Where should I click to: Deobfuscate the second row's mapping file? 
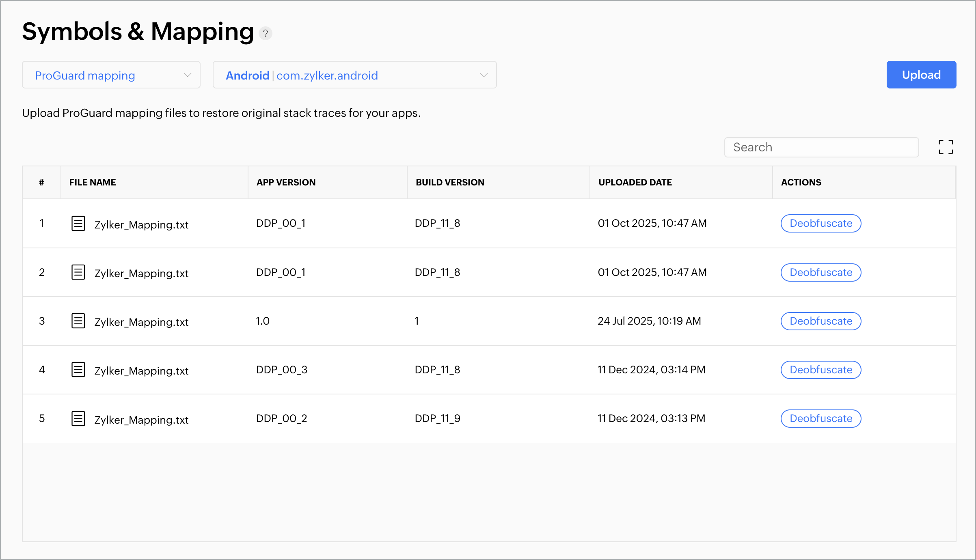pos(821,272)
